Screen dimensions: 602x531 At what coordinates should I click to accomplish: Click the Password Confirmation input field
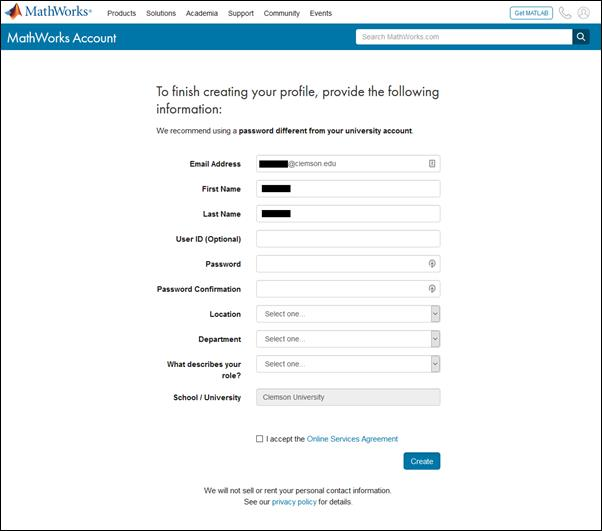click(348, 289)
